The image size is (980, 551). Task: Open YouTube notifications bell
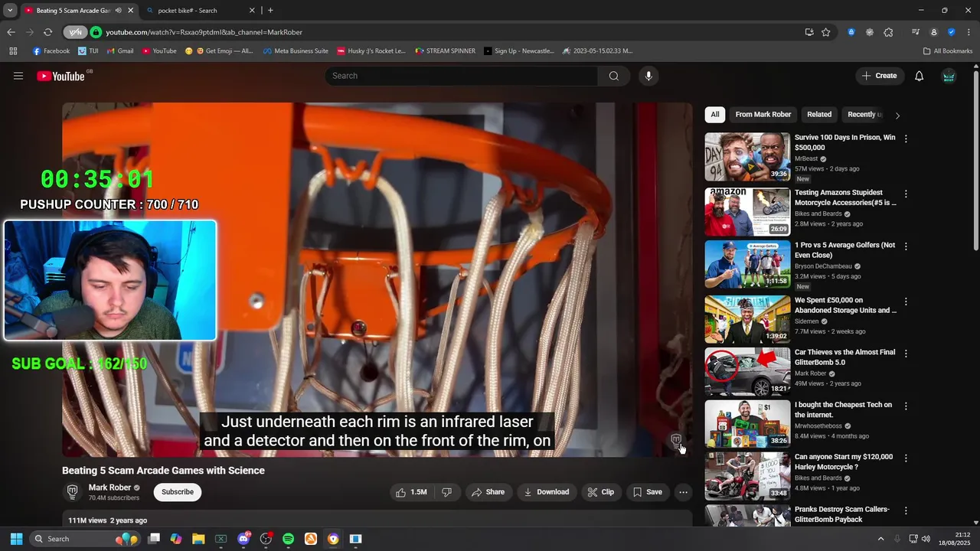pyautogui.click(x=920, y=76)
